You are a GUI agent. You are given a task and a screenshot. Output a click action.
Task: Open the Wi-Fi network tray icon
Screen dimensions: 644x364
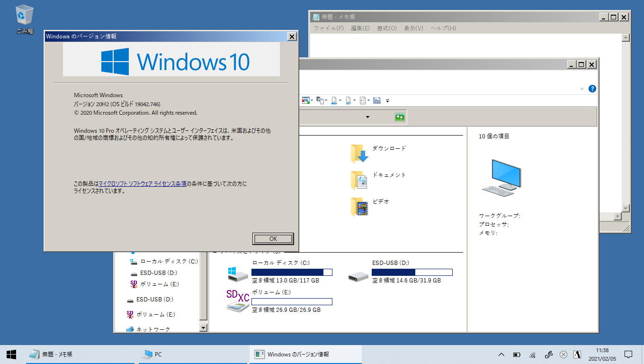click(532, 355)
